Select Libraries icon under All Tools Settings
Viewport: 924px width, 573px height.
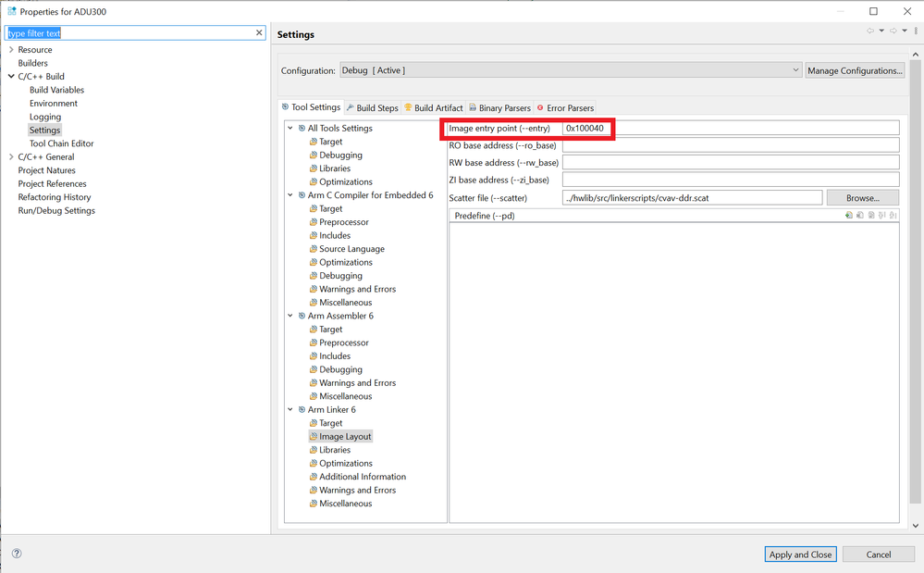[314, 168]
